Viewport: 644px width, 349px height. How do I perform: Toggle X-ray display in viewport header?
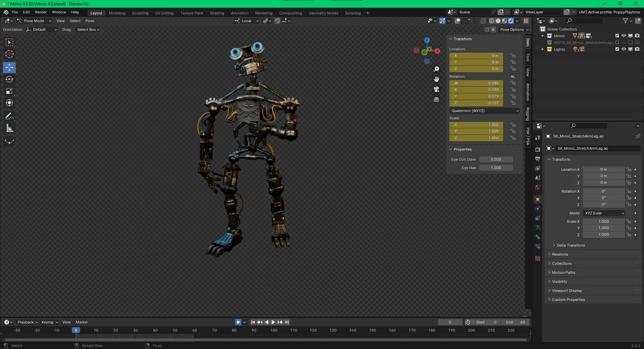point(483,21)
